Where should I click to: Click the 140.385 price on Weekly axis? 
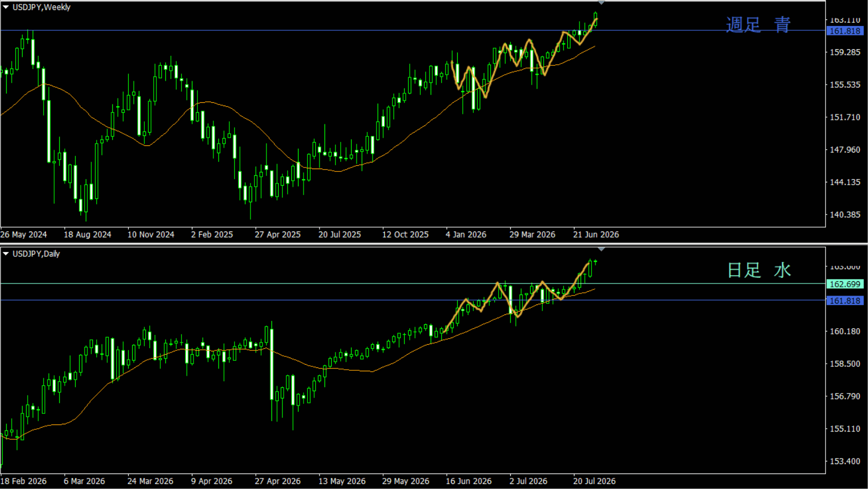click(x=845, y=214)
